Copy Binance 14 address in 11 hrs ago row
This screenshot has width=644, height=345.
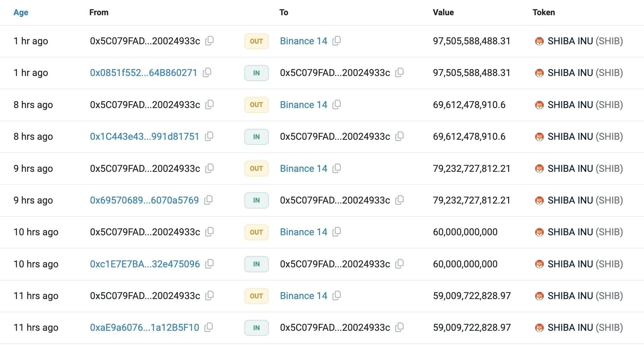337,296
